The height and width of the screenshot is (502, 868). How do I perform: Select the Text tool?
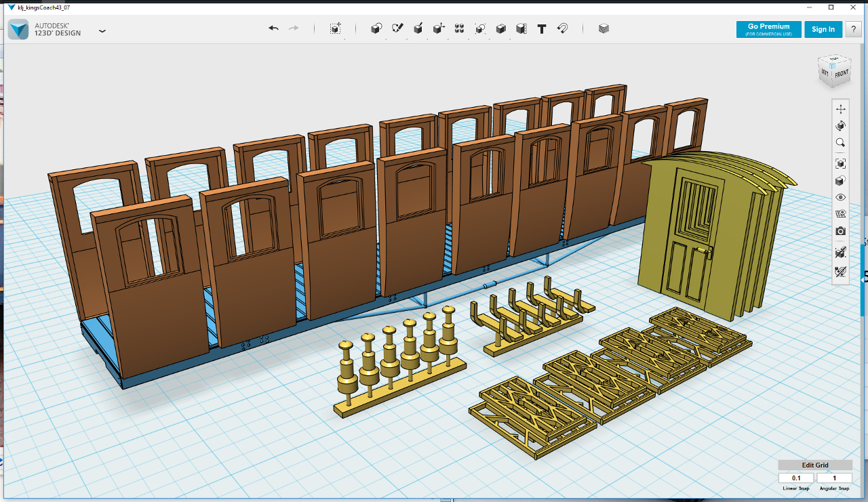542,28
